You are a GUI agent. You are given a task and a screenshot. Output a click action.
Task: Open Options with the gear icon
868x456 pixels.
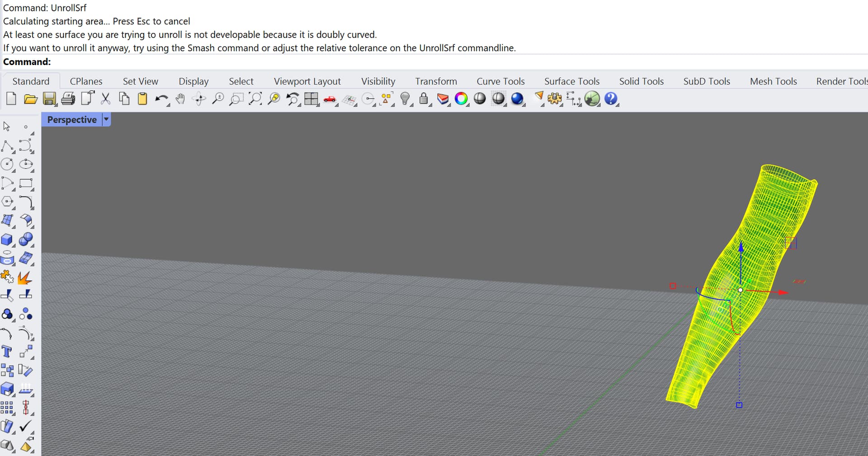point(555,99)
